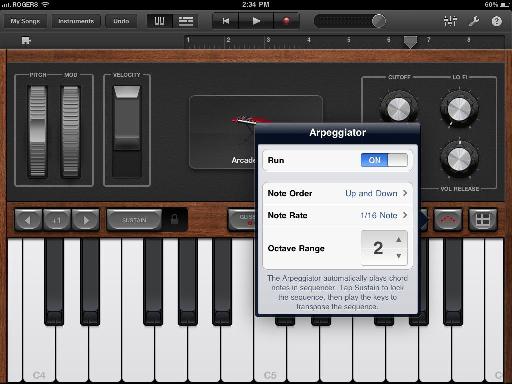Screen dimensions: 512x384
Task: Click the playhead marker on the ruler
Action: click(x=410, y=42)
